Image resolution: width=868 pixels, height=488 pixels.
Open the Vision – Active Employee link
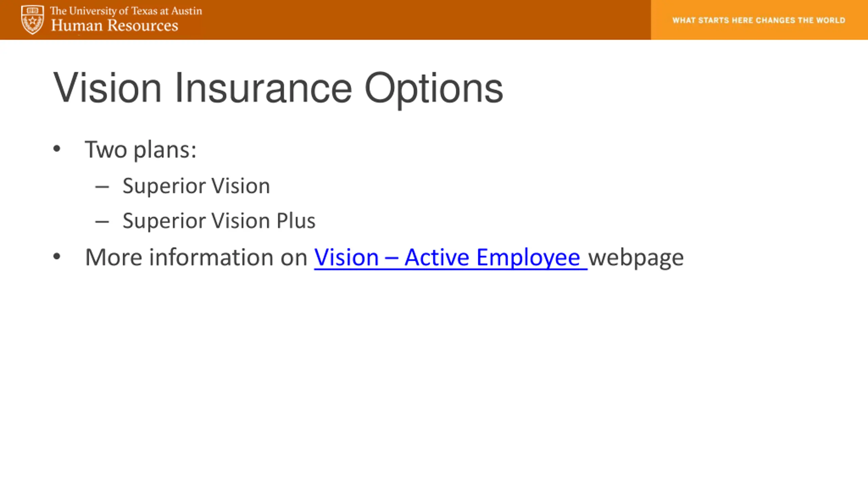(451, 258)
